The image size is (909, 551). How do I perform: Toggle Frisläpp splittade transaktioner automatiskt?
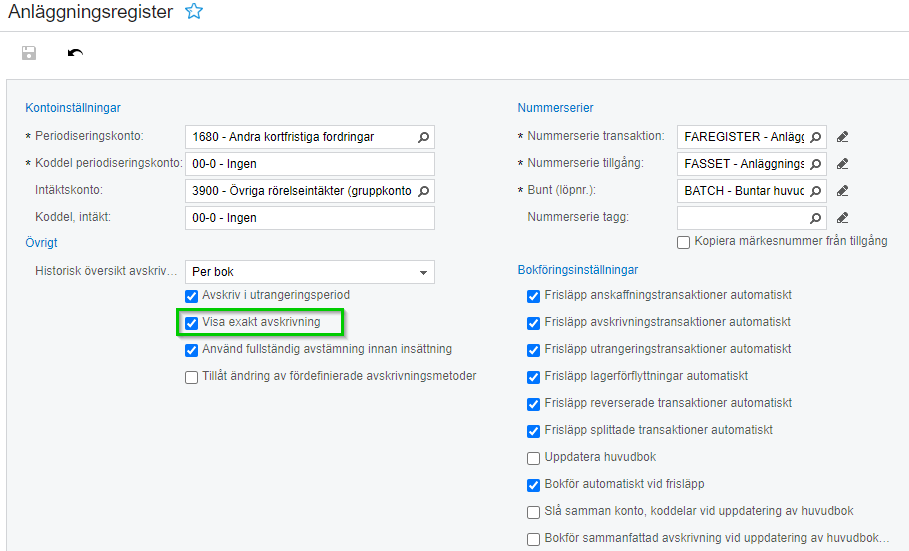[533, 432]
